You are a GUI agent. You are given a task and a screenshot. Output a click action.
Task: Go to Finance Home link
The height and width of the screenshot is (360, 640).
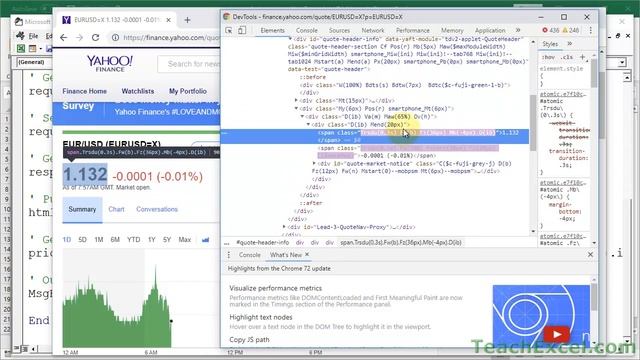click(84, 91)
